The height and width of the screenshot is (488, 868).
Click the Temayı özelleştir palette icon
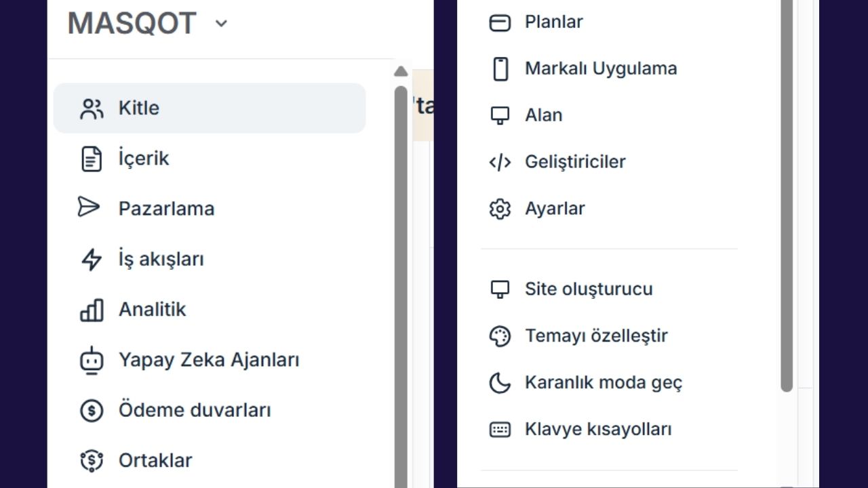click(x=500, y=335)
